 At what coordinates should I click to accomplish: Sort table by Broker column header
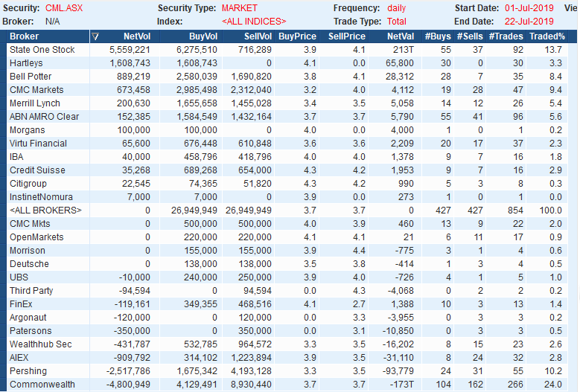point(24,36)
